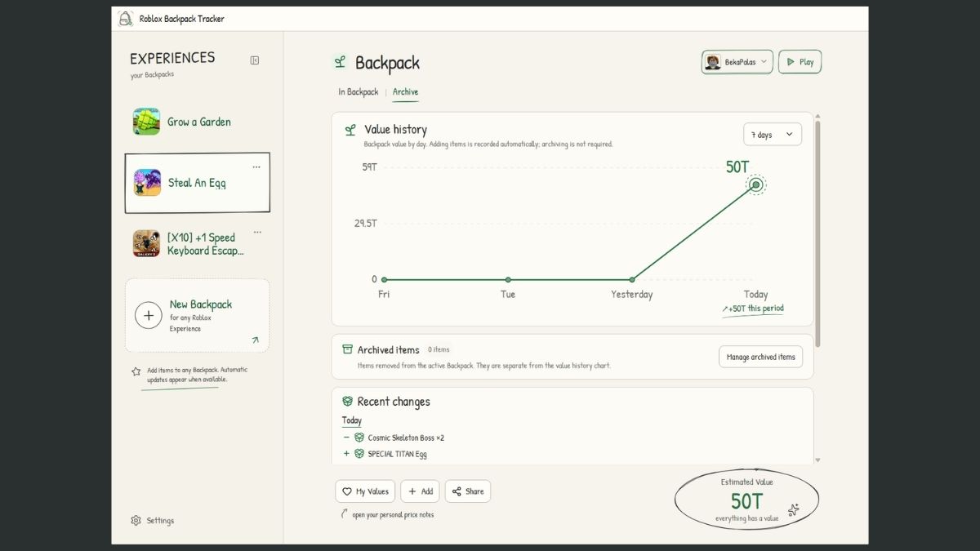Click the Archived items box icon
The height and width of the screenshot is (551, 980).
[348, 349]
